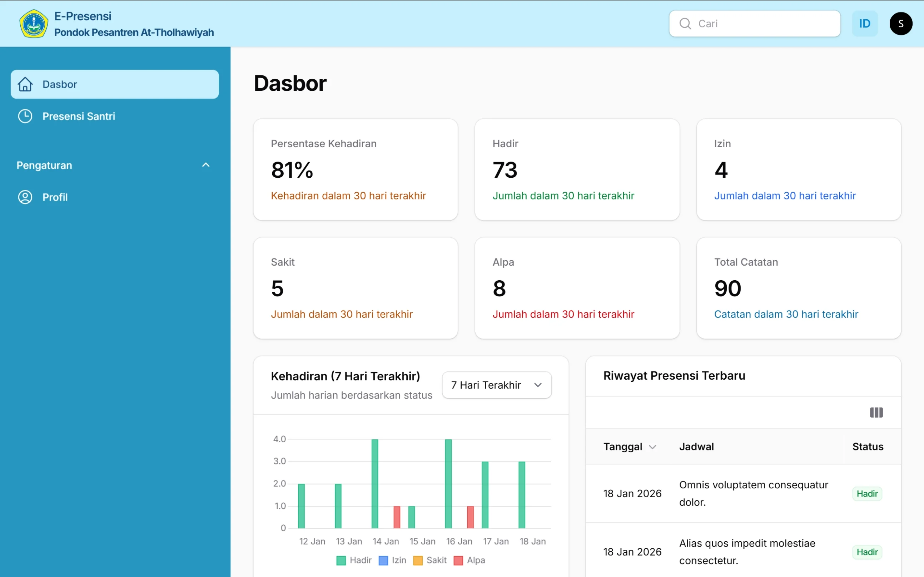Click the search magnifier icon
Viewport: 924px width, 577px height.
click(685, 24)
